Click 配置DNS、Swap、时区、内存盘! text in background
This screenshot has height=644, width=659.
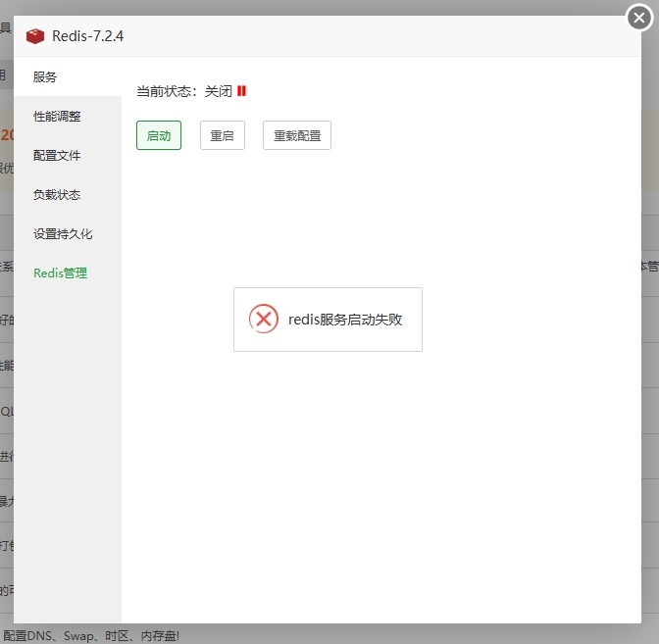click(x=91, y=636)
